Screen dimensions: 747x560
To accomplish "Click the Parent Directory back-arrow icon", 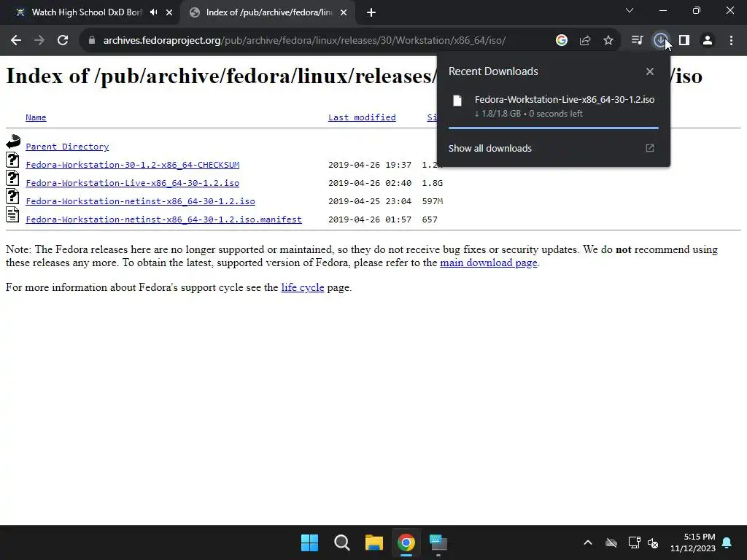I will pyautogui.click(x=13, y=141).
